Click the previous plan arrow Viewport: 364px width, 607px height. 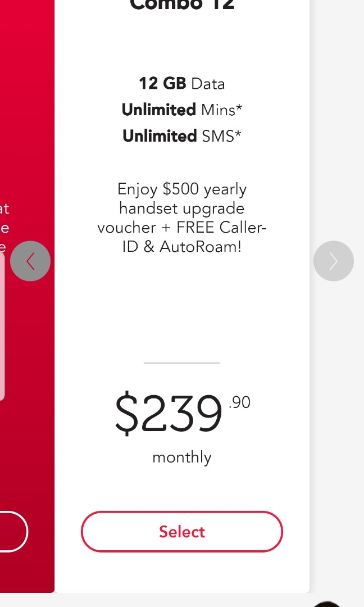pos(30,261)
